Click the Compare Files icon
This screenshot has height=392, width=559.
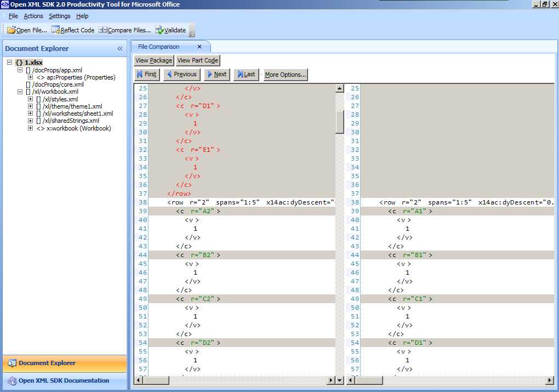pyautogui.click(x=102, y=30)
